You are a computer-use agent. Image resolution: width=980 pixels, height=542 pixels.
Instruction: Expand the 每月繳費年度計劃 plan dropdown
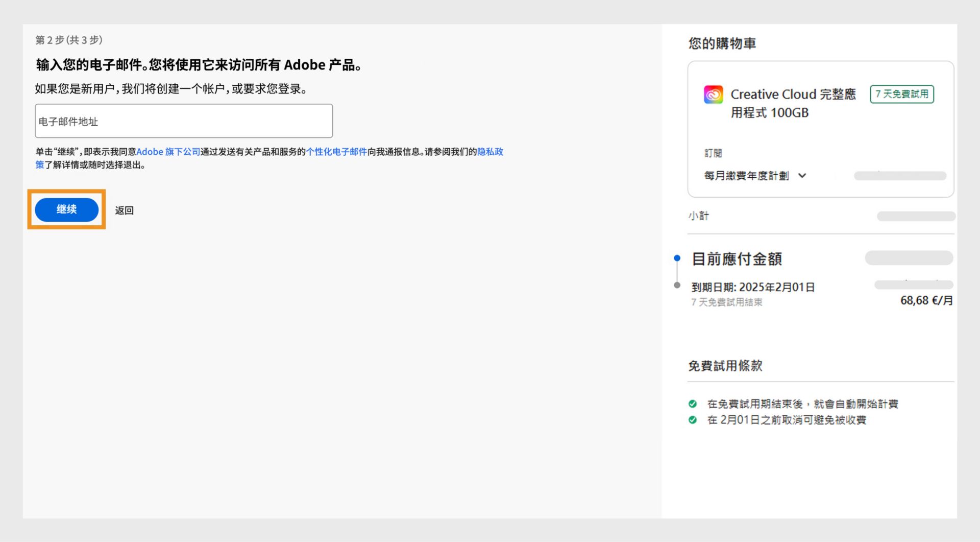pos(755,176)
